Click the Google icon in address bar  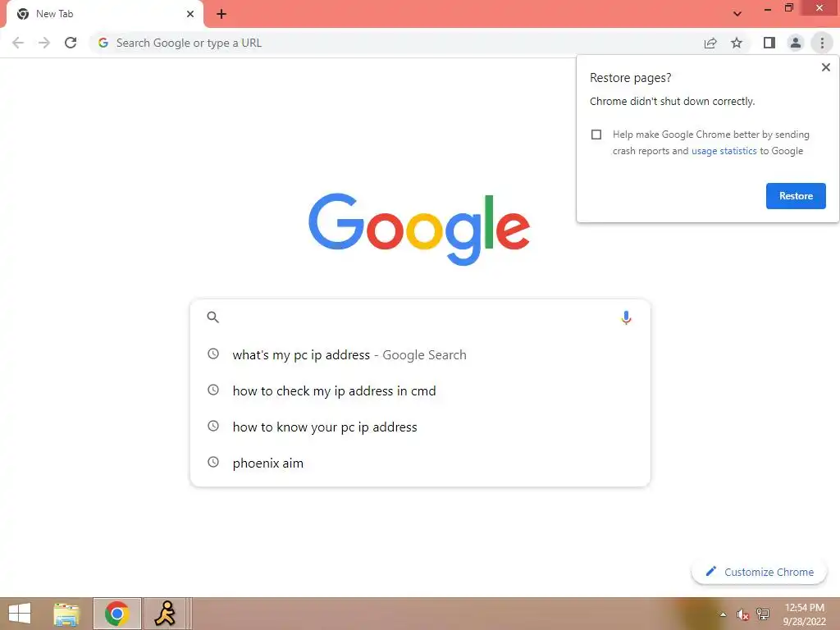pos(103,43)
